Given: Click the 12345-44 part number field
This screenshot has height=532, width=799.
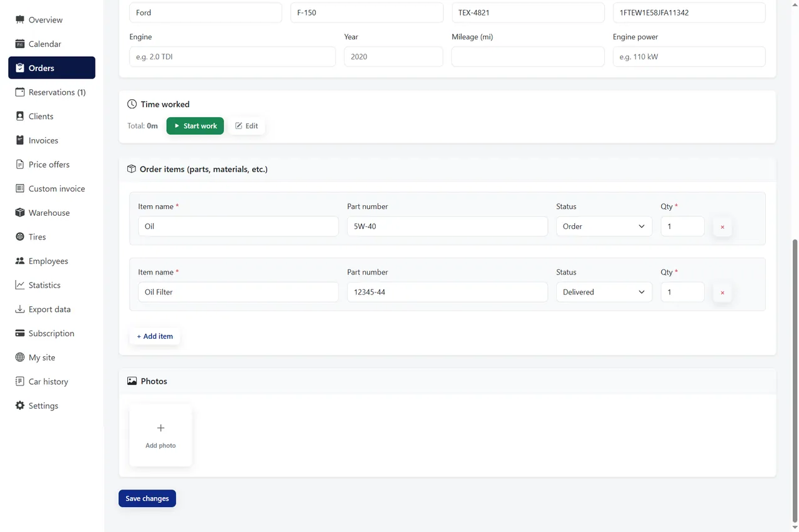Looking at the screenshot, I should (x=448, y=292).
